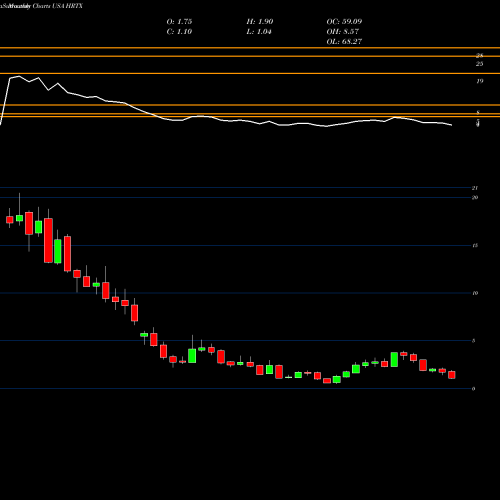Click the 'OL: 68.27' reading
The height and width of the screenshot is (500, 500).
[x=344, y=42]
